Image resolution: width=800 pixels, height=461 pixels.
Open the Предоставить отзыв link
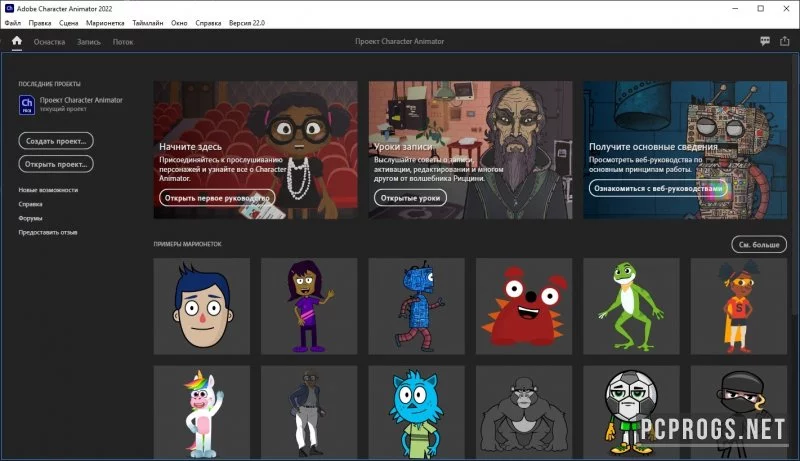coord(48,233)
